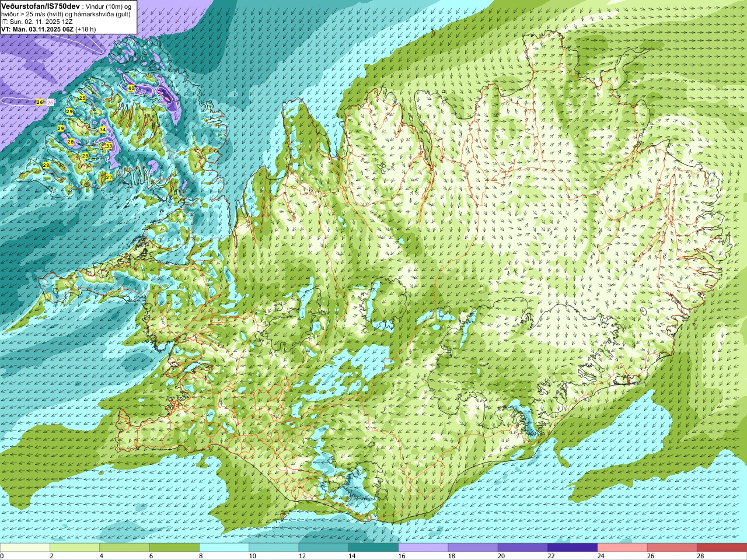Click the 2–4 m/s legend color swatch

click(75, 548)
